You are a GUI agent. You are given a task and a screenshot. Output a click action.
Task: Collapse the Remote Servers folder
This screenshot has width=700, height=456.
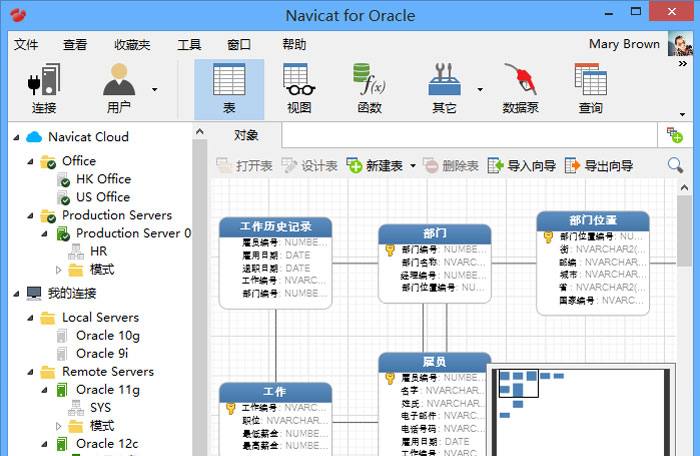(30, 372)
